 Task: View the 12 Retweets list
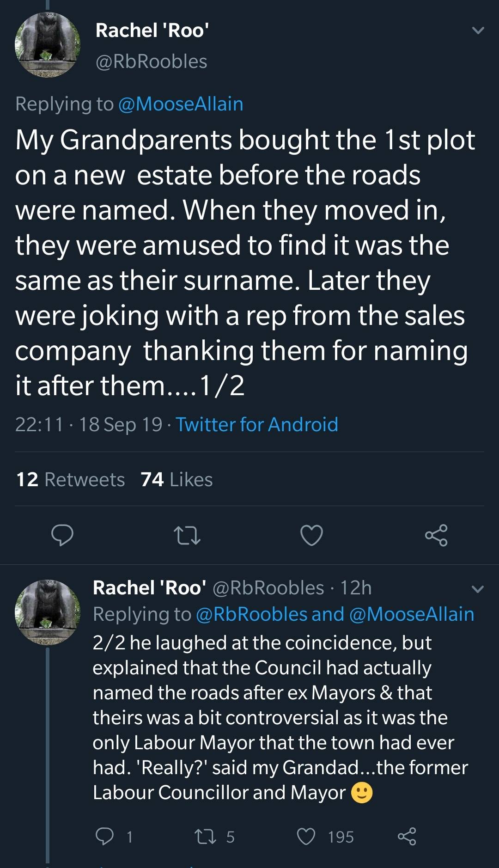pos(70,480)
